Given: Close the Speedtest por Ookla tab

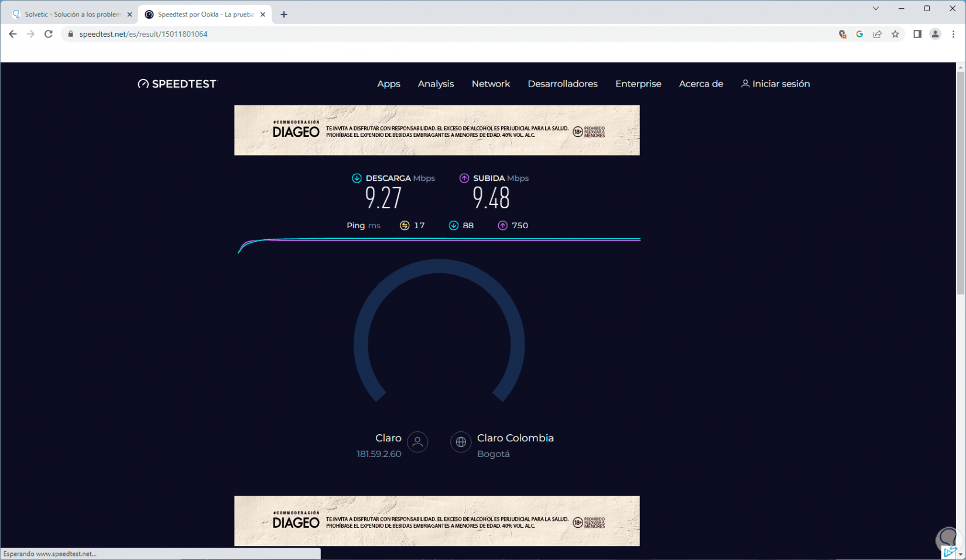Looking at the screenshot, I should pyautogui.click(x=263, y=15).
